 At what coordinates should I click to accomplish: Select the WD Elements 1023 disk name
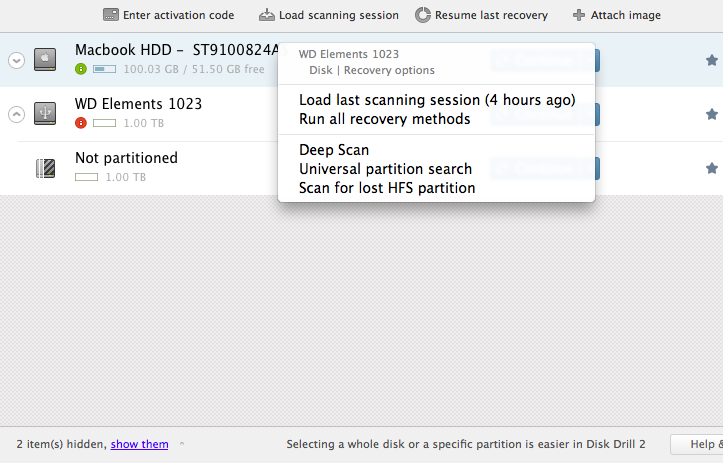(x=138, y=104)
